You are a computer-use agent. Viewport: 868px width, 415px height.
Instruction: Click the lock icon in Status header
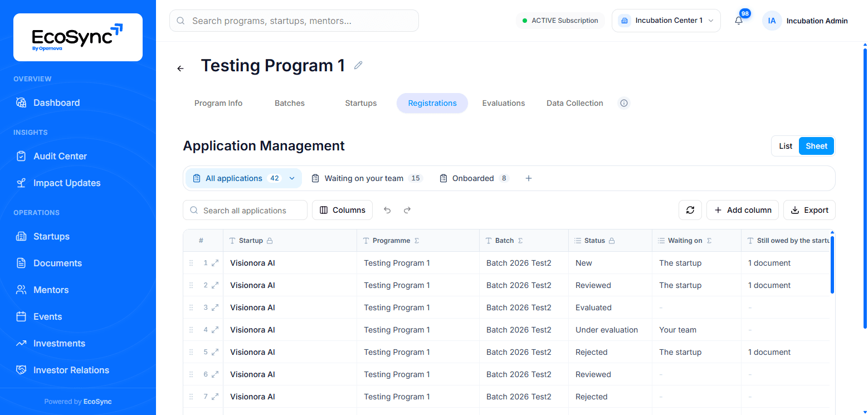[x=612, y=241]
